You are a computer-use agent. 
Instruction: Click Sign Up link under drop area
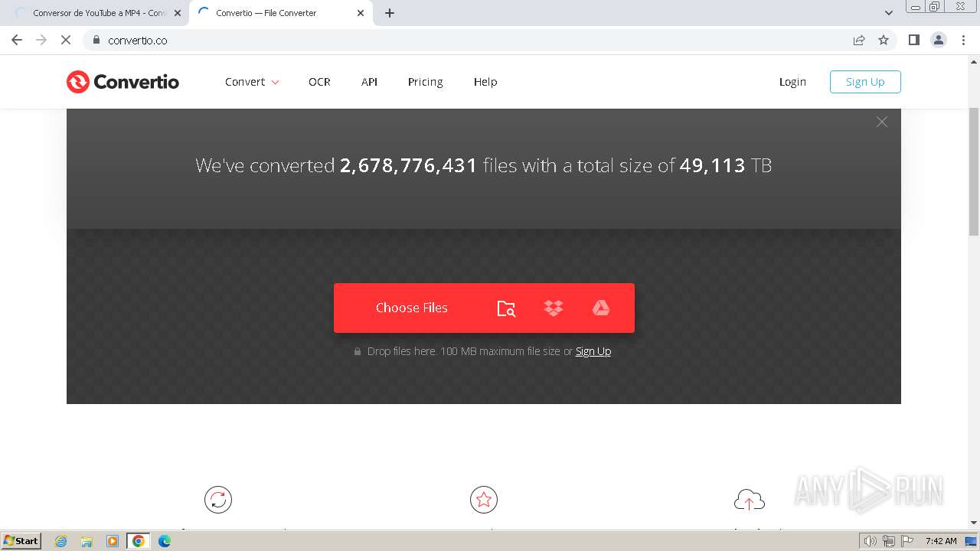coord(593,351)
